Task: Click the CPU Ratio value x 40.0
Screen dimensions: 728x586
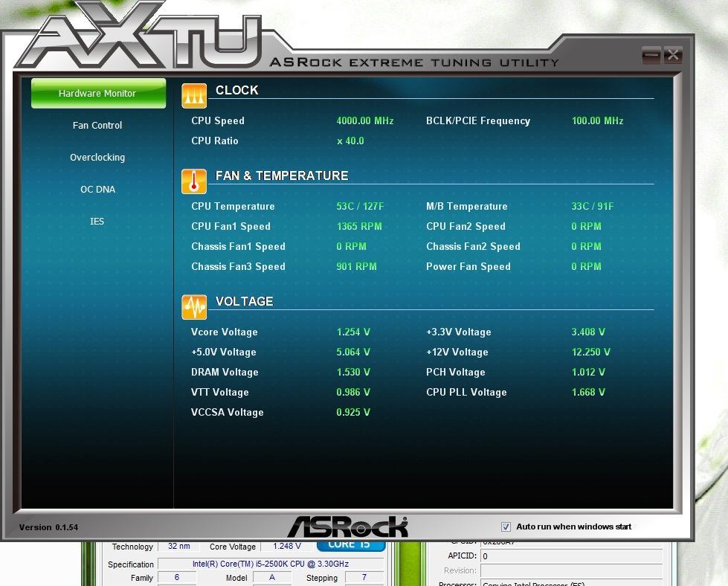Action: click(350, 141)
